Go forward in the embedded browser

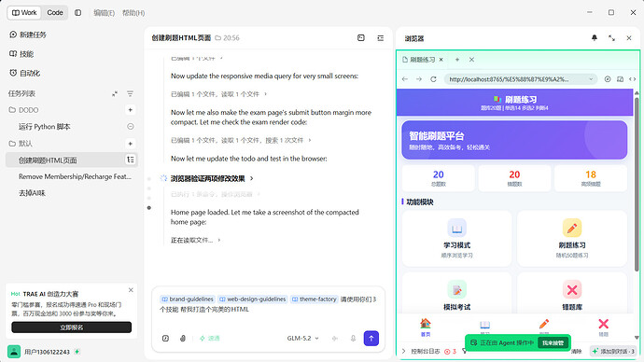click(419, 79)
